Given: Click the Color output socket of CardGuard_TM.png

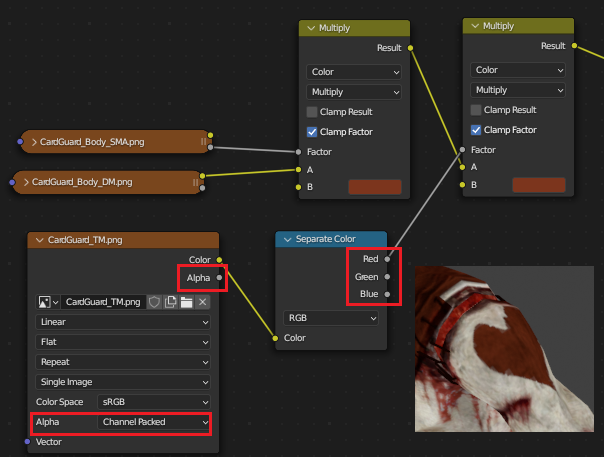Looking at the screenshot, I should coord(219,260).
